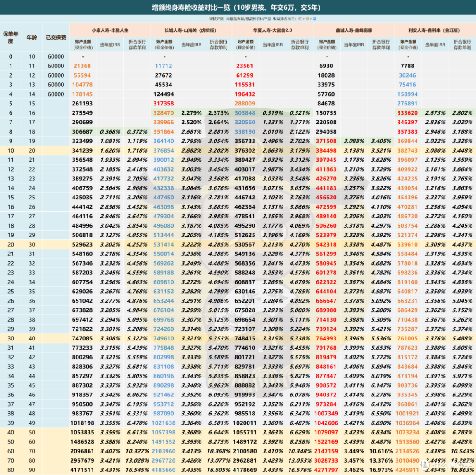Image resolution: width=476 pixels, height=475 pixels.
Task: Select the 鼎诚人寿-鼎峰赢家 column header
Action: coord(354,30)
